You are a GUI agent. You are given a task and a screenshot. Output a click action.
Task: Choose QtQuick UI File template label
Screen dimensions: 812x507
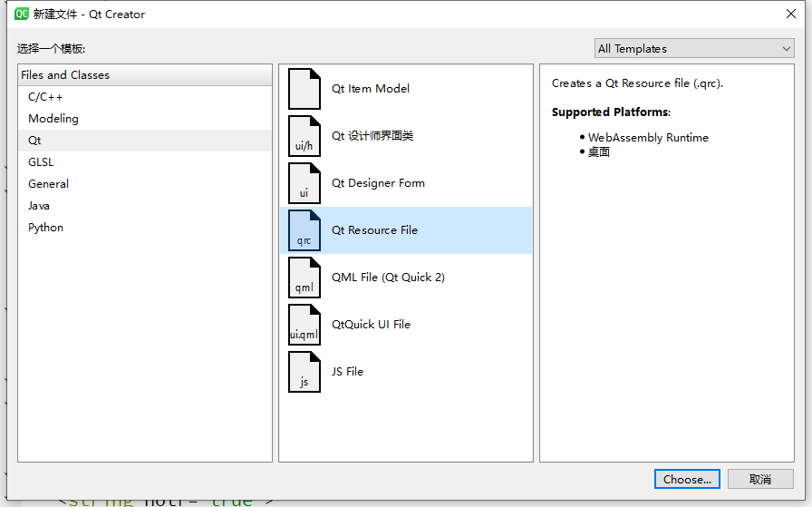click(x=371, y=325)
